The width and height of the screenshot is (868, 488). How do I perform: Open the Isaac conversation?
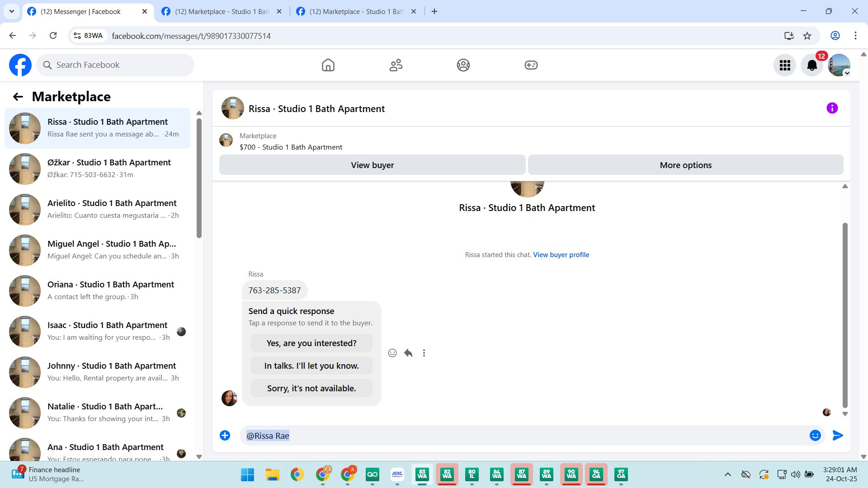97,331
